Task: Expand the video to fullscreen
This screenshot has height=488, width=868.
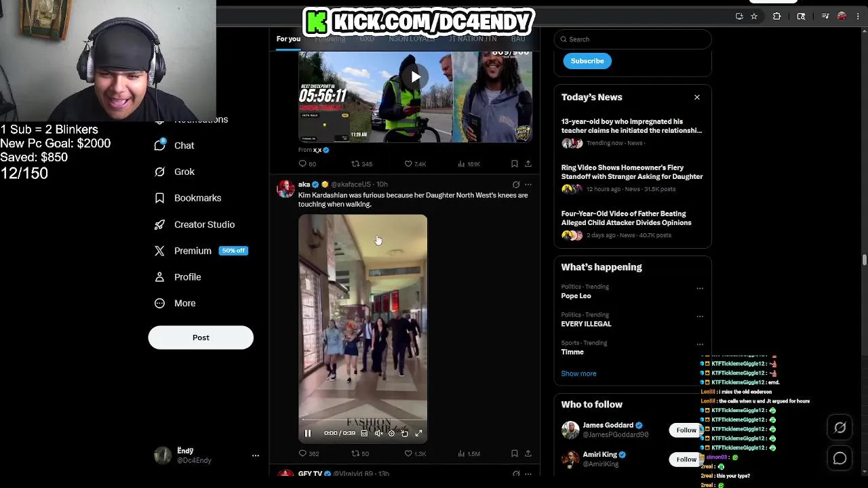Action: [418, 433]
